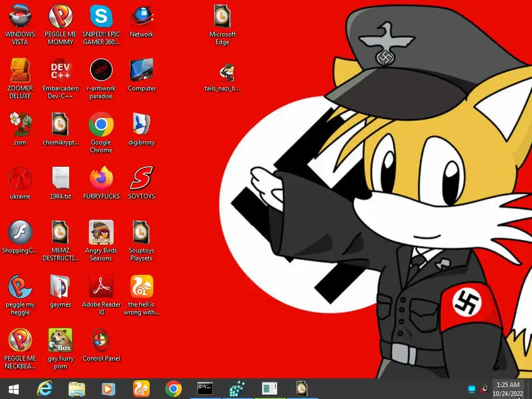Switch to the Command Prompt taskbar window

(205, 389)
